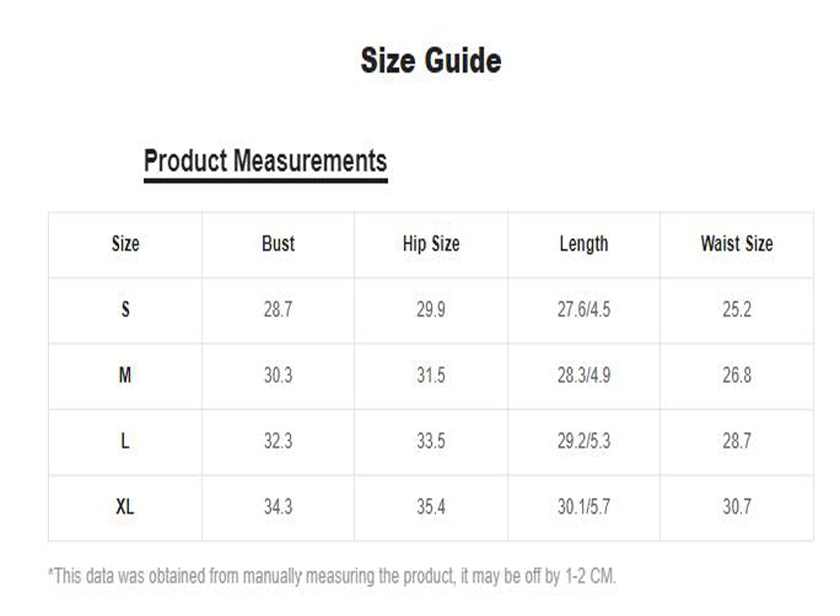The height and width of the screenshot is (616, 840).
Task: Select the S size row label
Action: [125, 309]
